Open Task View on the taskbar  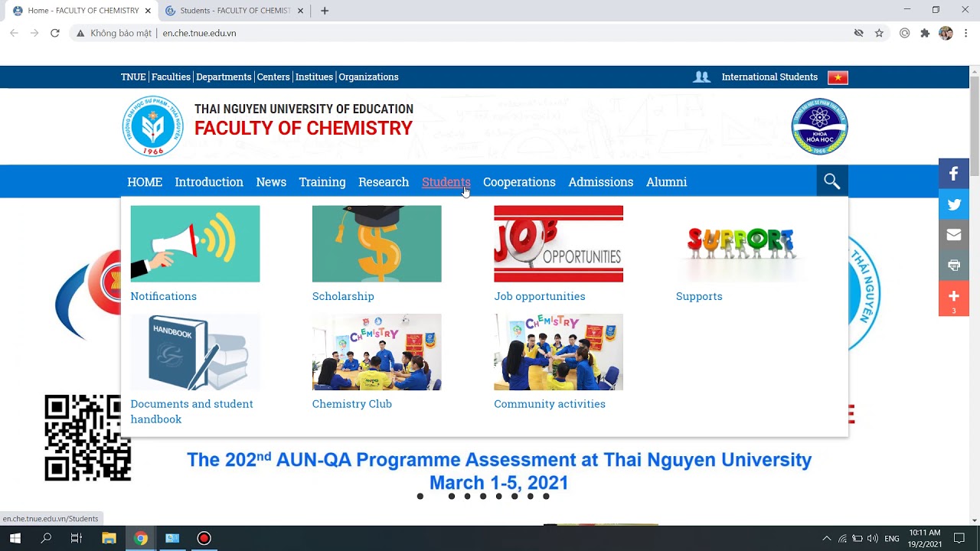(x=77, y=538)
